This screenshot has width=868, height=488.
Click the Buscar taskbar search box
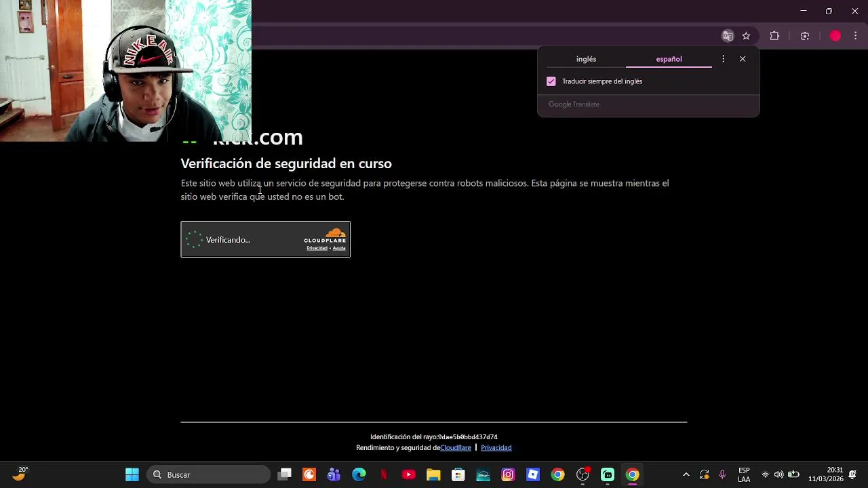(x=210, y=474)
